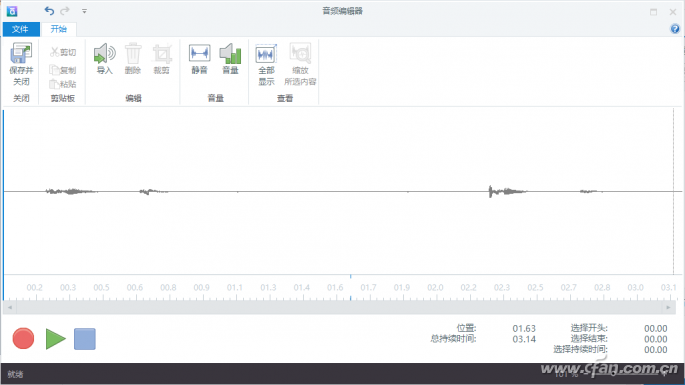Open the help icon

[x=675, y=29]
